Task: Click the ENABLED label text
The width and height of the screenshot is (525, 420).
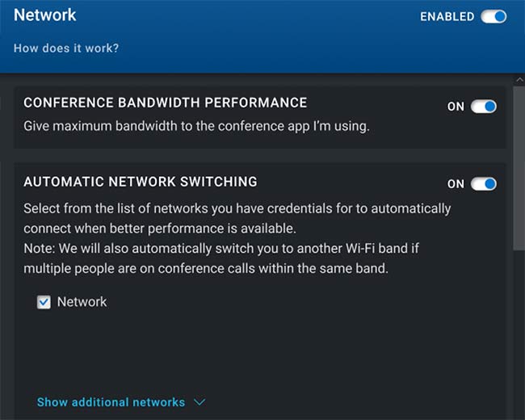Action: [447, 16]
